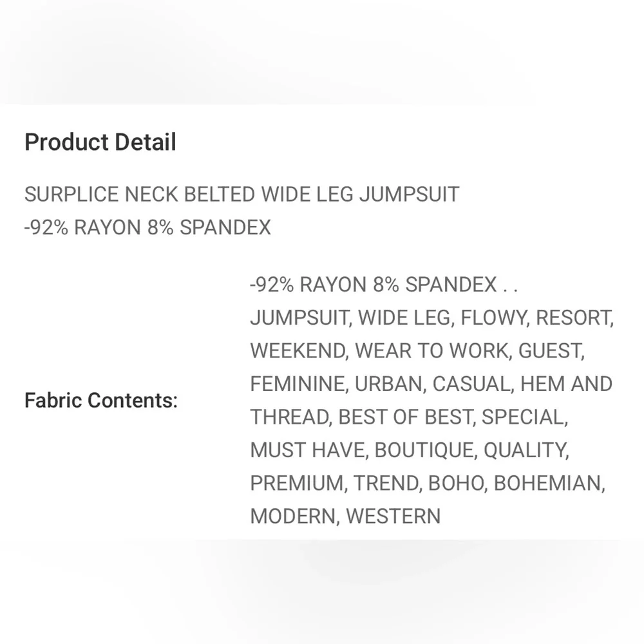
Task: Select the "RESORT" keyword
Action: (573, 317)
